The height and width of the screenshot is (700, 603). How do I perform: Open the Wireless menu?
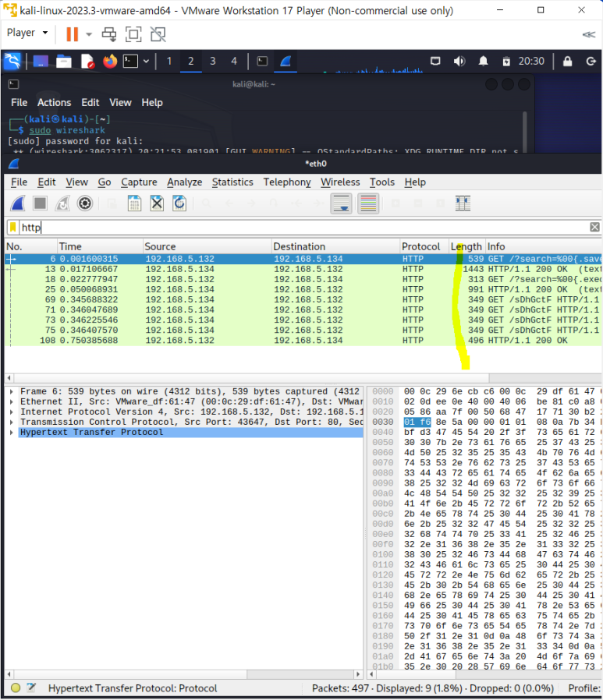point(340,182)
